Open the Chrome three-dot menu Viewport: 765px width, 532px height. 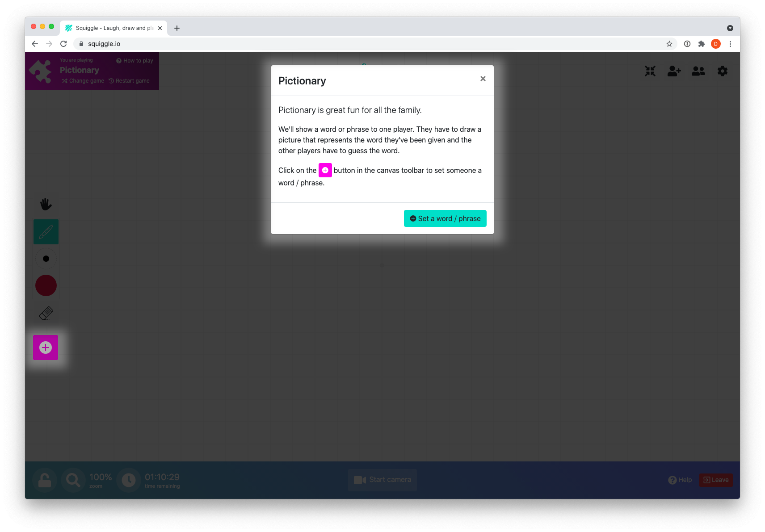[x=730, y=44]
